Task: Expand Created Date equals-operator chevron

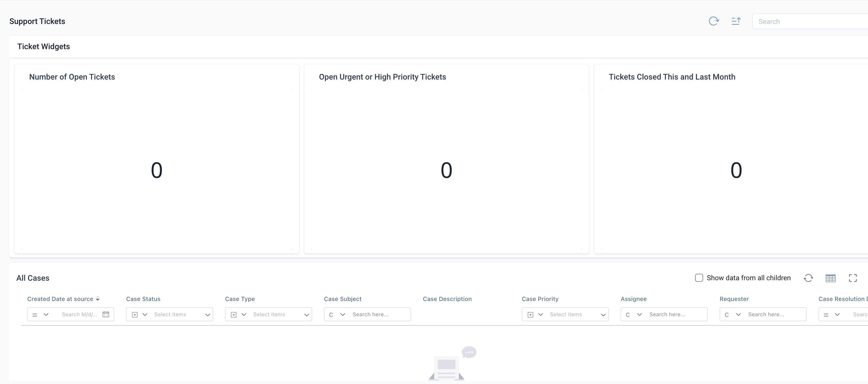Action: tap(46, 314)
